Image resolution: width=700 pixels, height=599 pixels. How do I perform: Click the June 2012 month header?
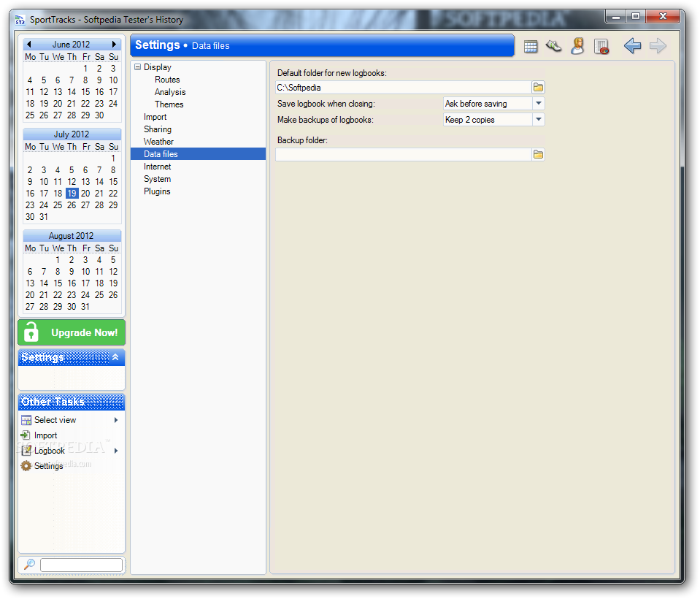point(71,45)
